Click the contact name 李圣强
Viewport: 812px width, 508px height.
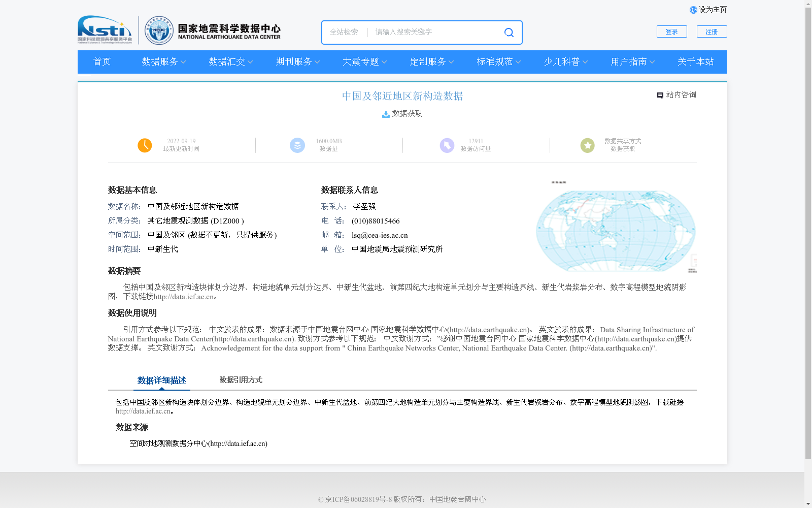coord(364,207)
